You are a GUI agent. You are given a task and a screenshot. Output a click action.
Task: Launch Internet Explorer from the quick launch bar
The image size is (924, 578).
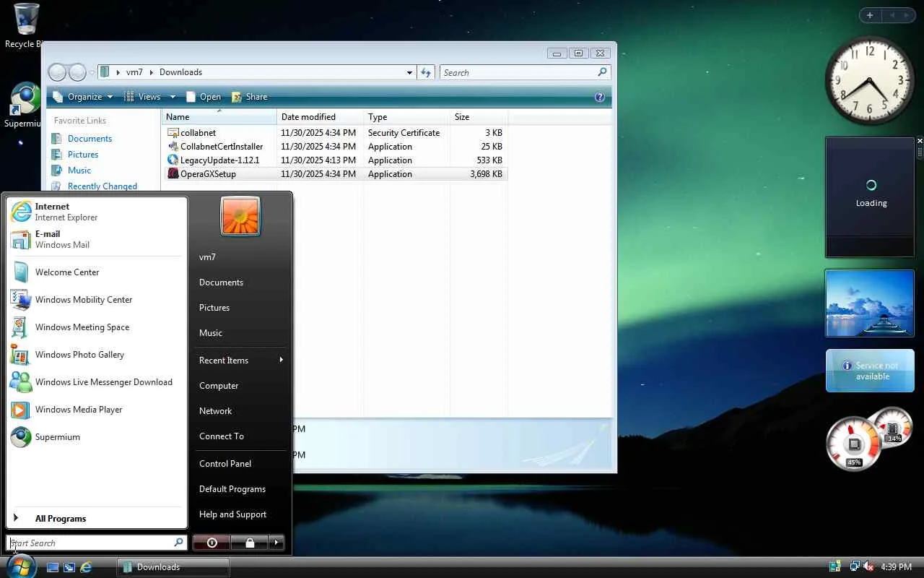pos(86,567)
